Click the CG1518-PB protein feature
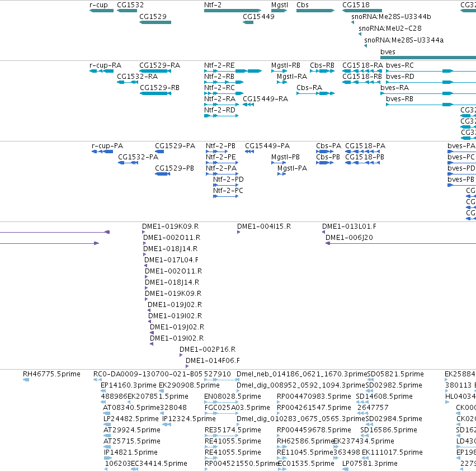This screenshot has width=476, height=472. (x=362, y=163)
